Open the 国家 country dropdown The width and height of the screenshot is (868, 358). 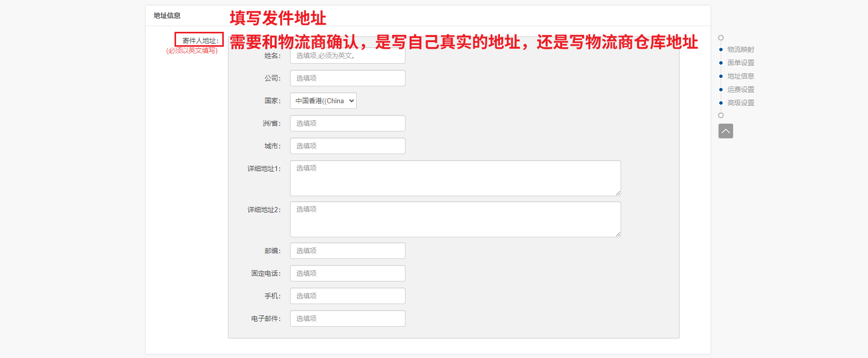tap(323, 101)
